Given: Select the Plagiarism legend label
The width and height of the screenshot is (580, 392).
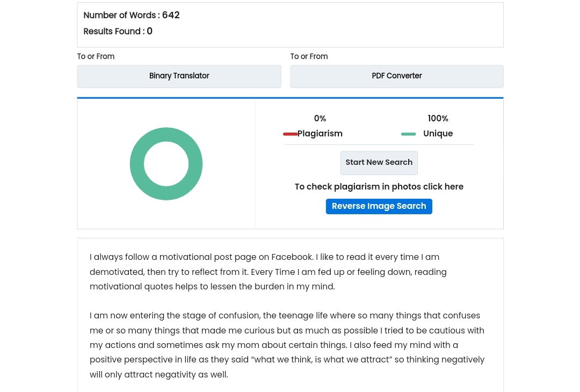Looking at the screenshot, I should [320, 134].
